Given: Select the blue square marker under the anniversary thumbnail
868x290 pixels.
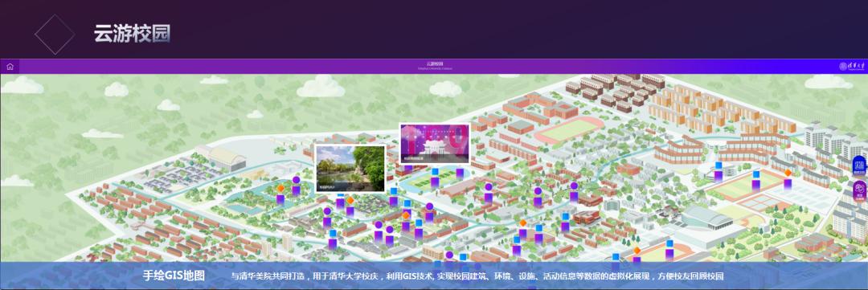Looking at the screenshot, I should (435, 172).
